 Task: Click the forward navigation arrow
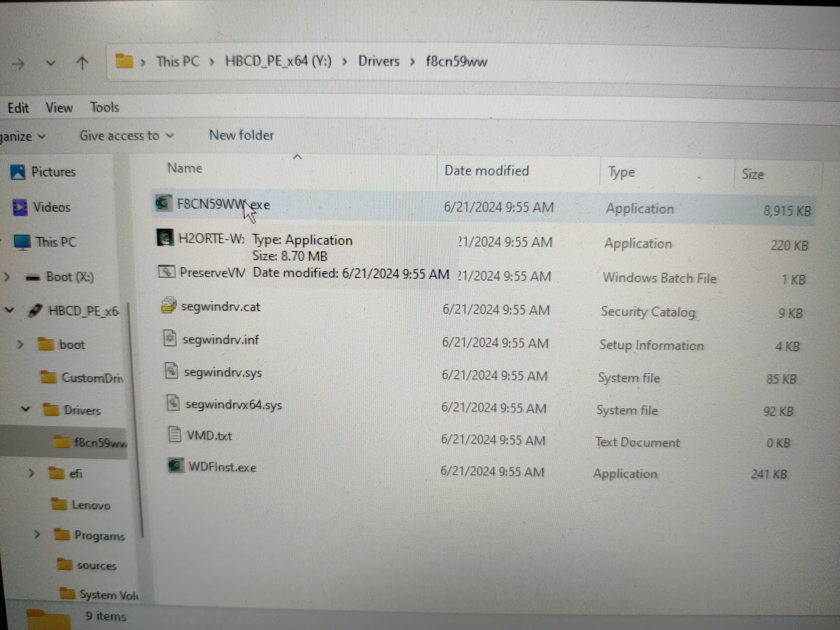18,65
